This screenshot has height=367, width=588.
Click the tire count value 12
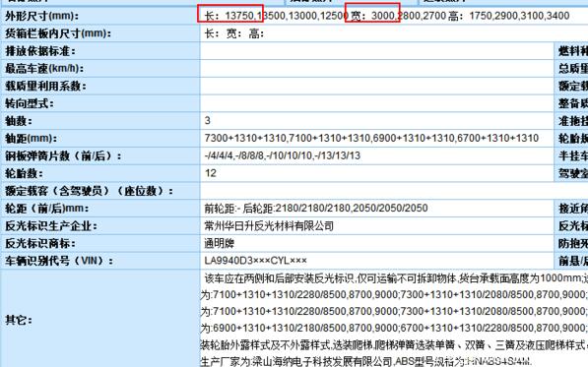[x=211, y=173]
